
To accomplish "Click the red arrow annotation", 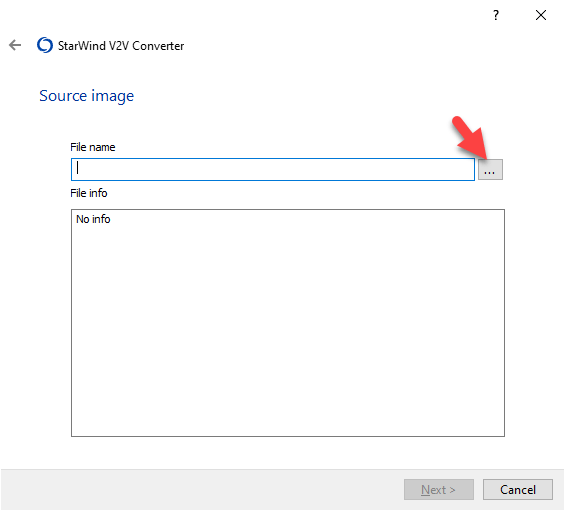I will 470,138.
